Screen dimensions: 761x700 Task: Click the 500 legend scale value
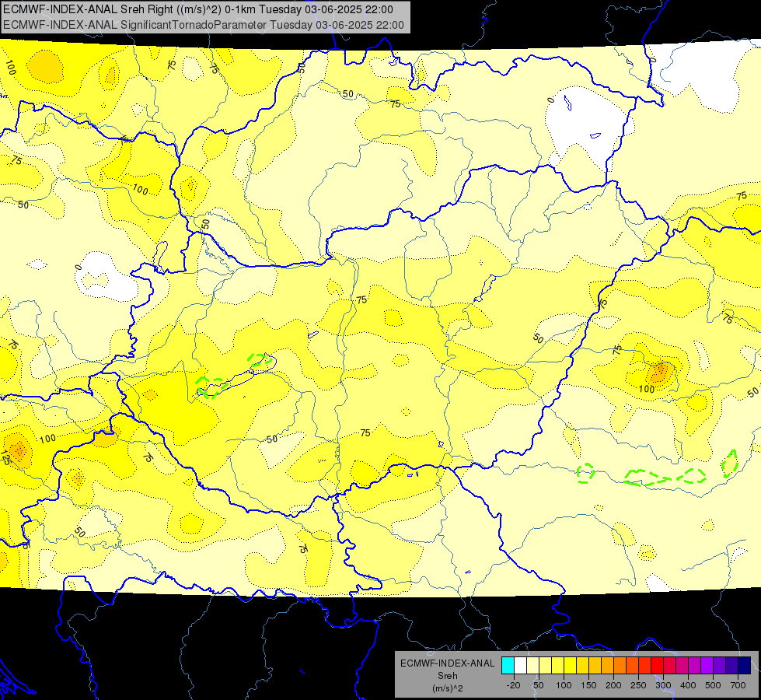click(x=713, y=685)
